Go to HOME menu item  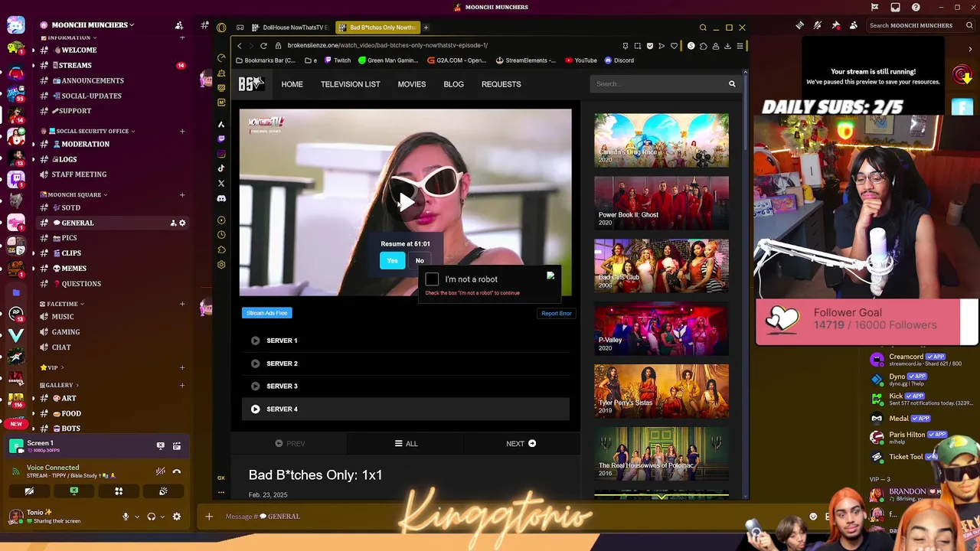[292, 84]
